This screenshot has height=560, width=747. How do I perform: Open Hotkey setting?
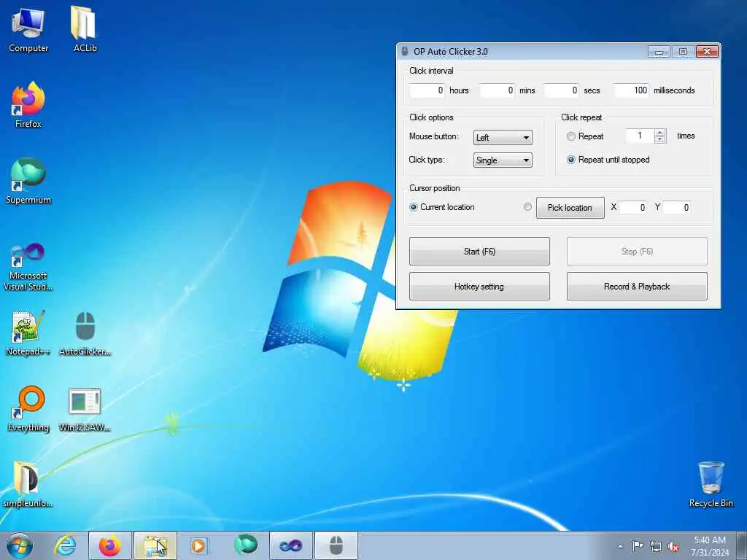point(479,287)
